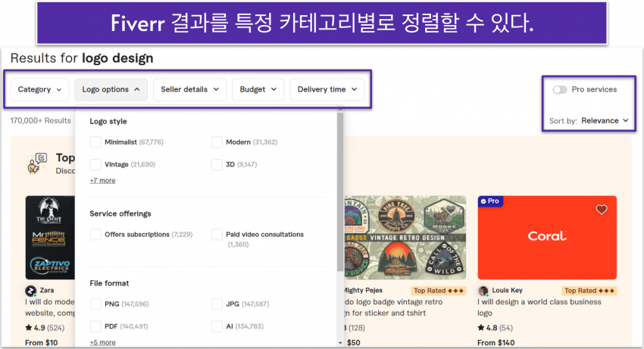Open the Category filter dropdown
644x349 pixels.
click(x=39, y=89)
